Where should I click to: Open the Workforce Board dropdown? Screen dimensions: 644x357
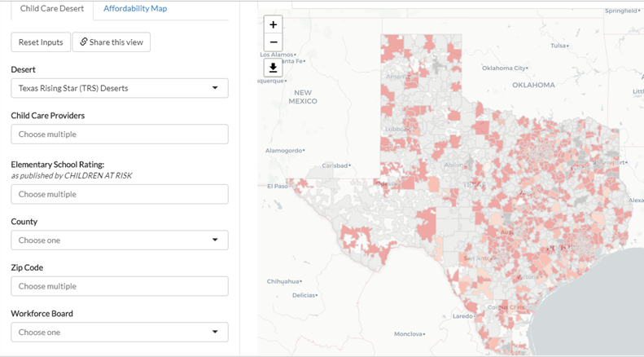click(x=119, y=333)
